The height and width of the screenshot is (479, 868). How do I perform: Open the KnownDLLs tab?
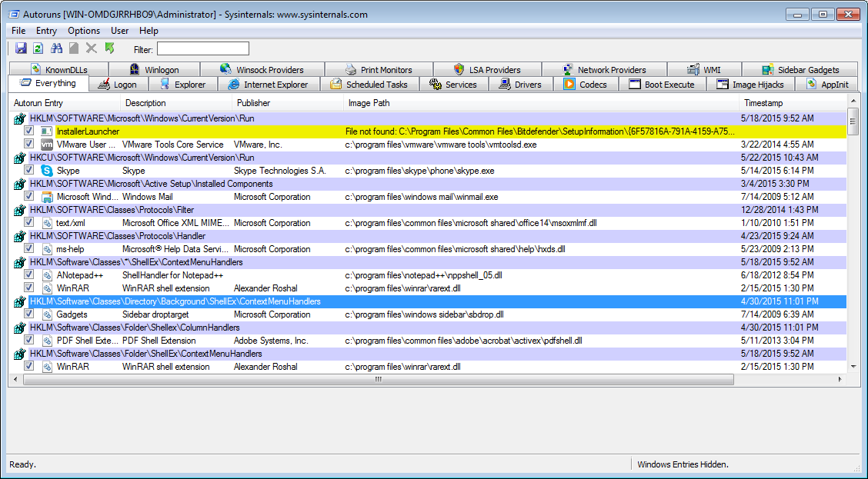(x=59, y=70)
